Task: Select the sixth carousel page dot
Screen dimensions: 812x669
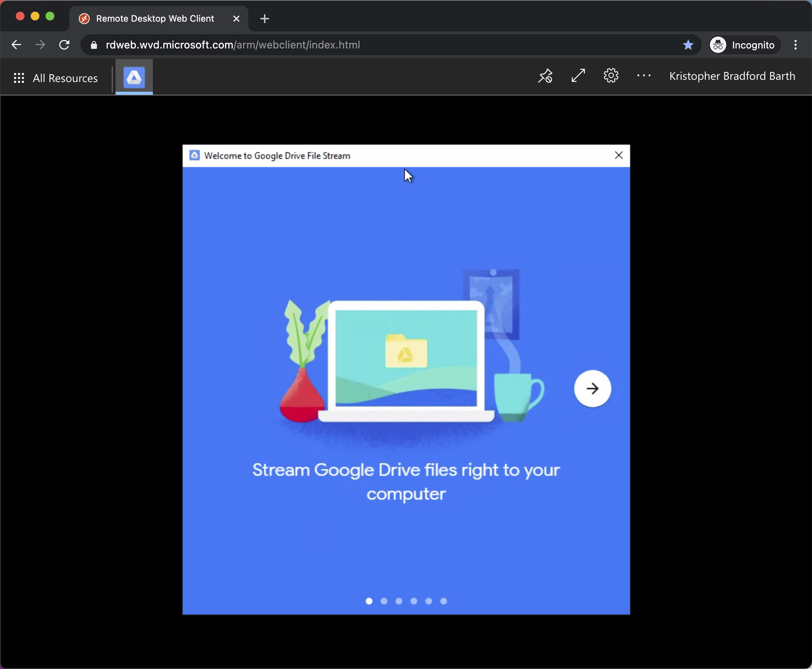Action: click(x=443, y=601)
